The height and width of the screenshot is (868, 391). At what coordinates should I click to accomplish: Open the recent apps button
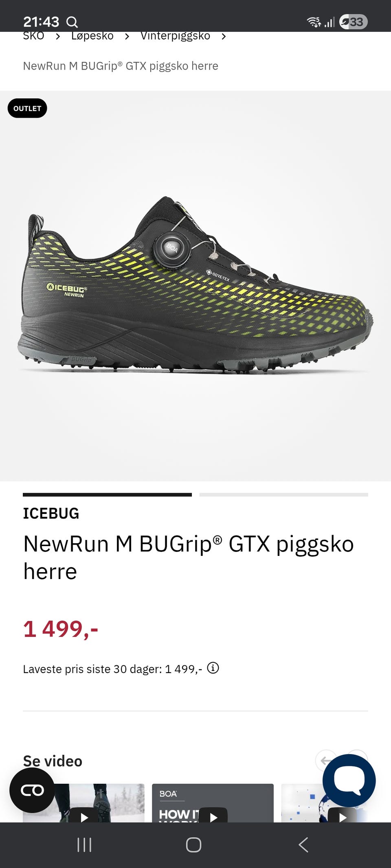coord(84,845)
